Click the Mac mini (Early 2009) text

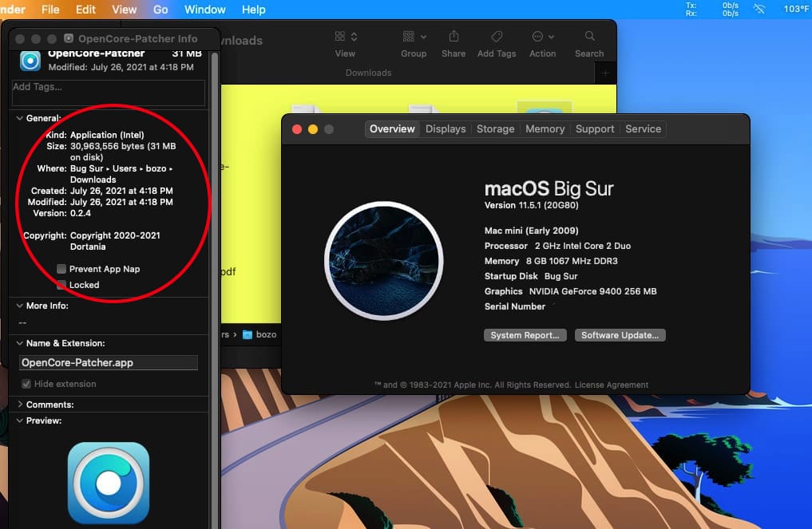pos(531,231)
